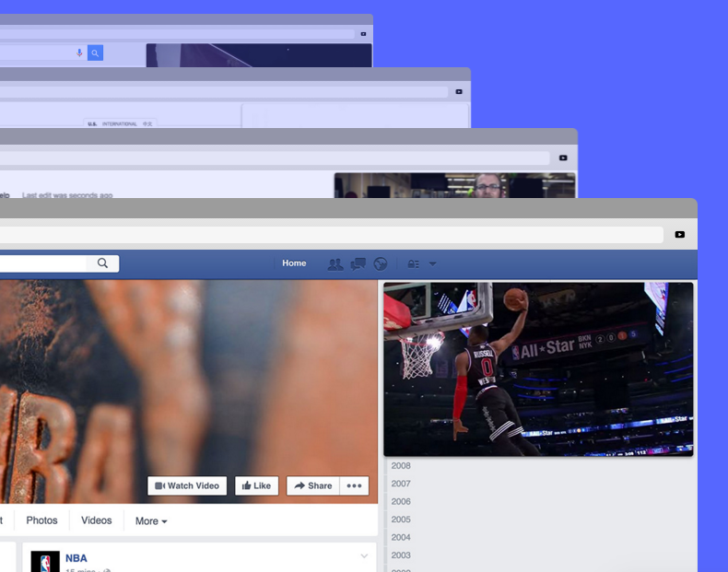This screenshot has height=572, width=728.
Task: Click the video extension icon in the rearmost window
Action: coord(363,34)
